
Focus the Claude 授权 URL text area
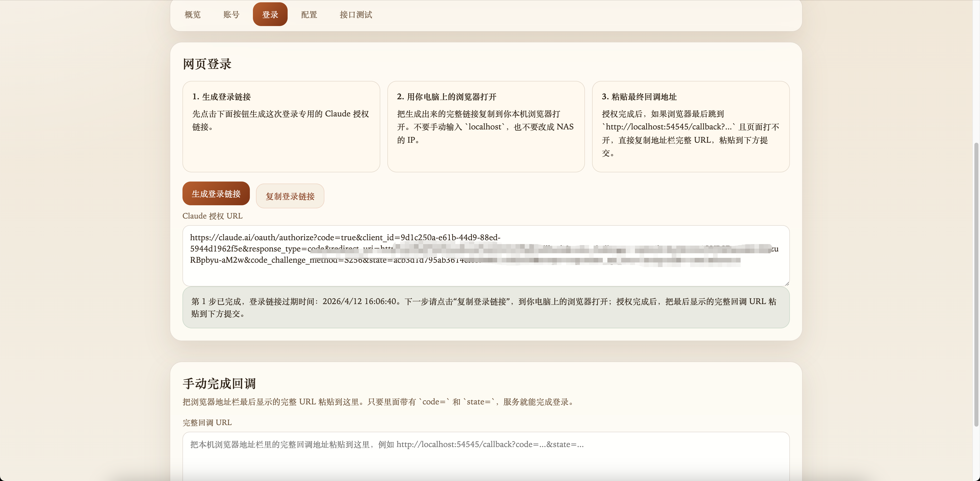point(486,256)
